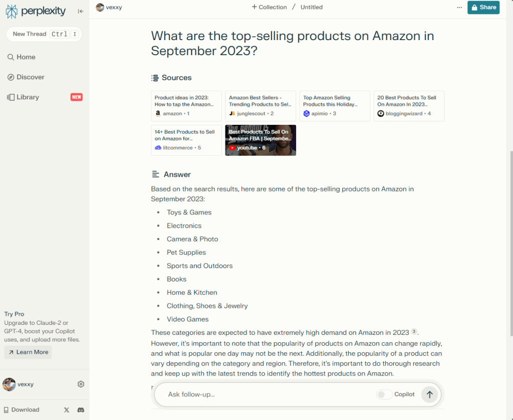This screenshot has width=513, height=420.
Task: Open settings via the gear icon
Action: (81, 384)
